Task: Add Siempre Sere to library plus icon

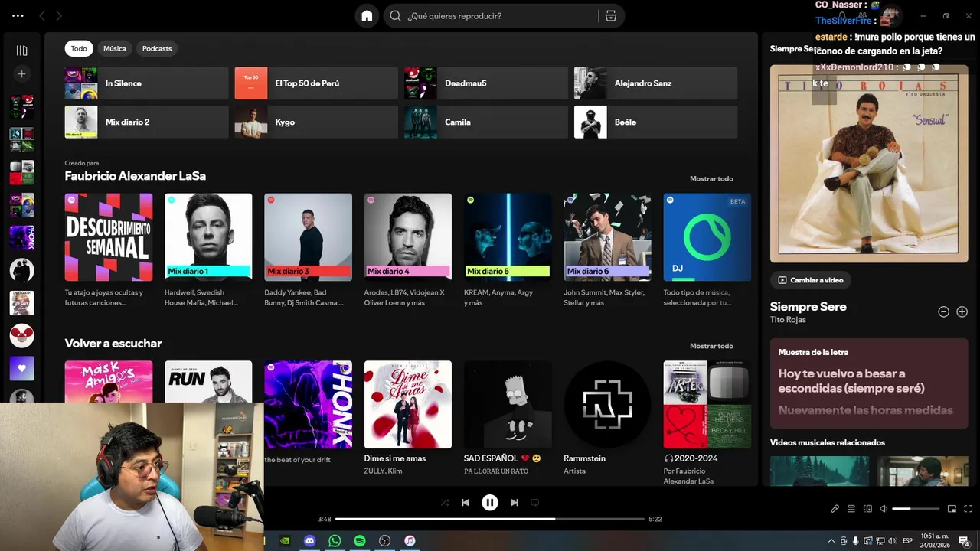Action: coord(962,311)
